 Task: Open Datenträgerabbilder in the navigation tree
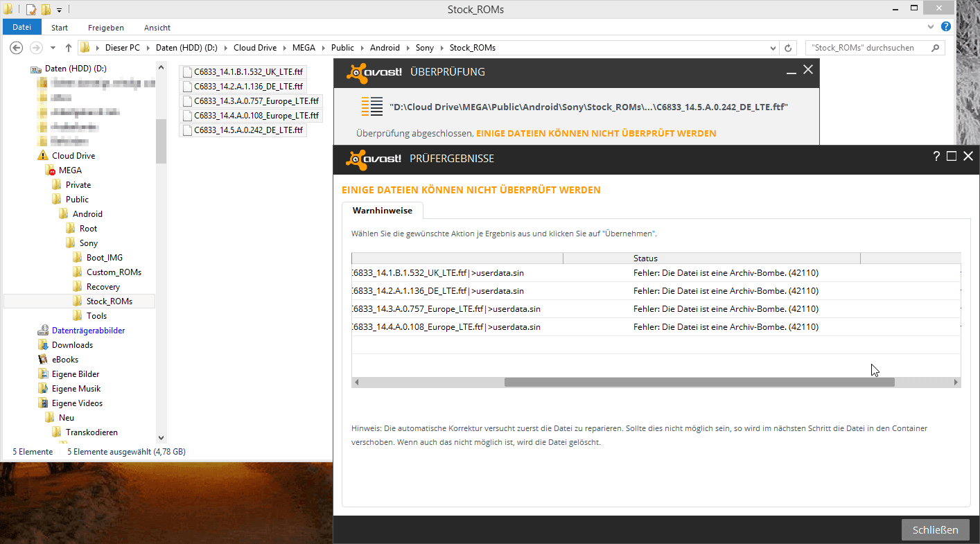[88, 331]
